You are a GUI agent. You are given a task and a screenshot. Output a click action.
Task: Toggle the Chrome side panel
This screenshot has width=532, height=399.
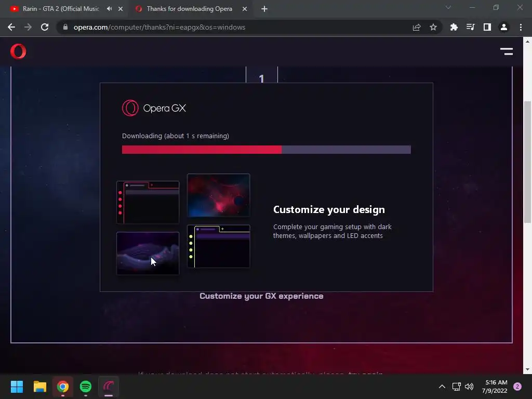487,27
